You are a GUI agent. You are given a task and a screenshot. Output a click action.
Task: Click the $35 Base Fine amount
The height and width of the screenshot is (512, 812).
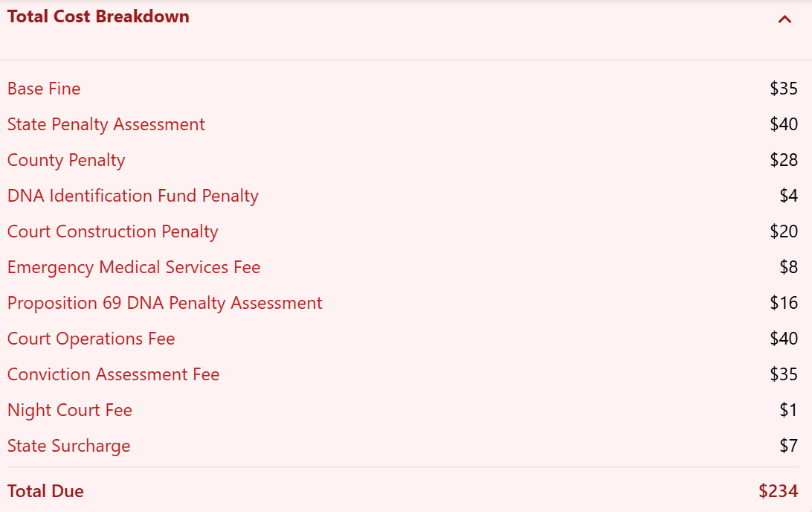(784, 89)
